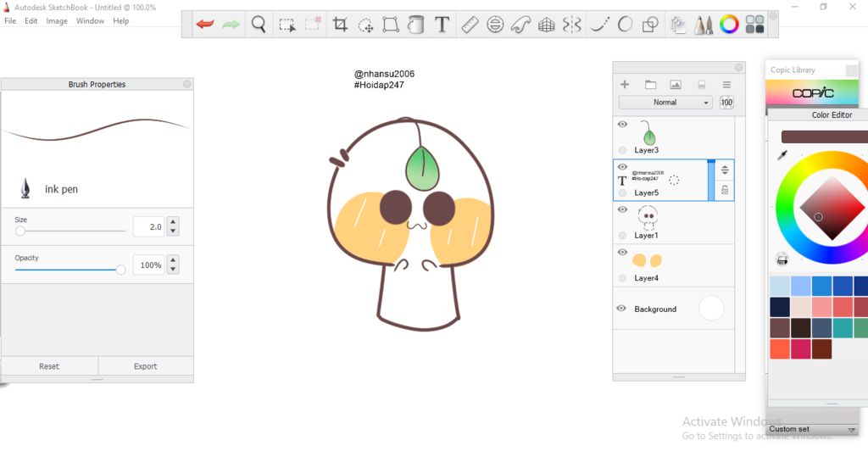Open the Ellipse guide tool

(x=495, y=25)
